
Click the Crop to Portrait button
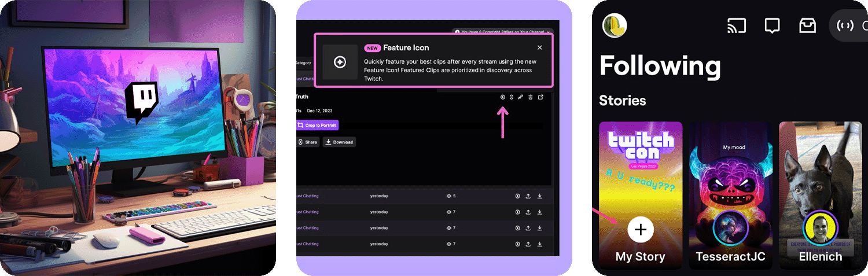pos(318,125)
